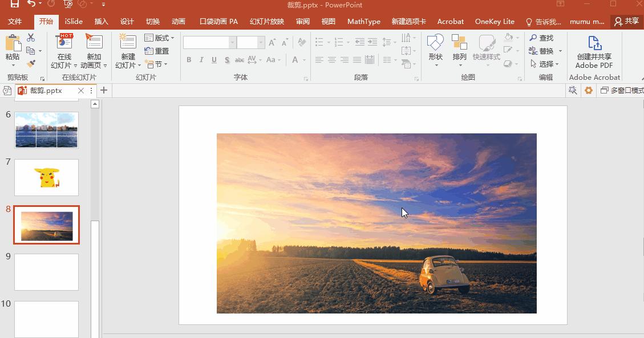This screenshot has width=644, height=338.
Task: Click the Cut scissors icon
Action: [x=31, y=38]
